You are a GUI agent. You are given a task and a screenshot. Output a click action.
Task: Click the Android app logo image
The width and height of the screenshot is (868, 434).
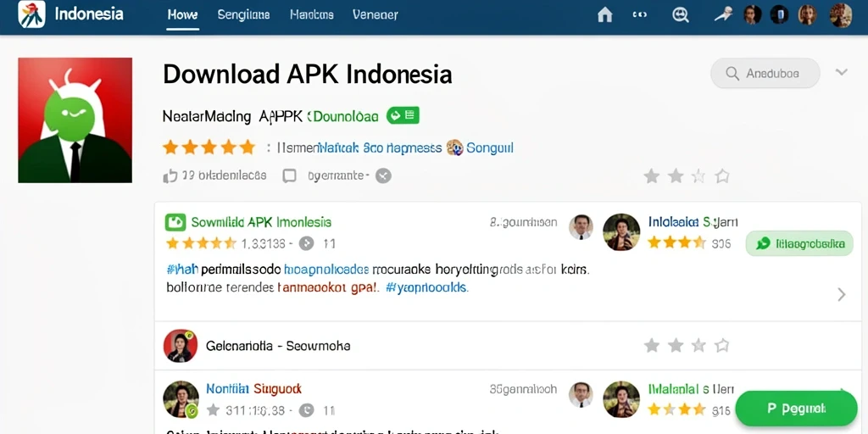click(x=75, y=120)
